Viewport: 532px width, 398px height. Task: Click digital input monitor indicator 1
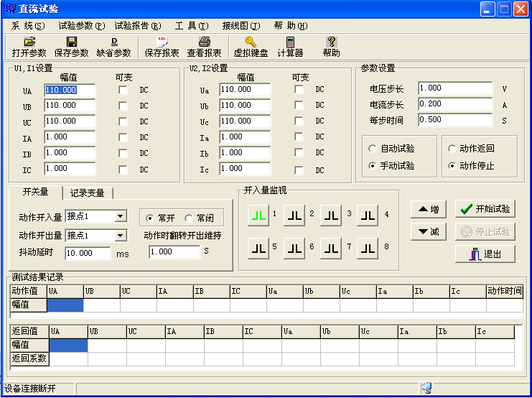[258, 216]
